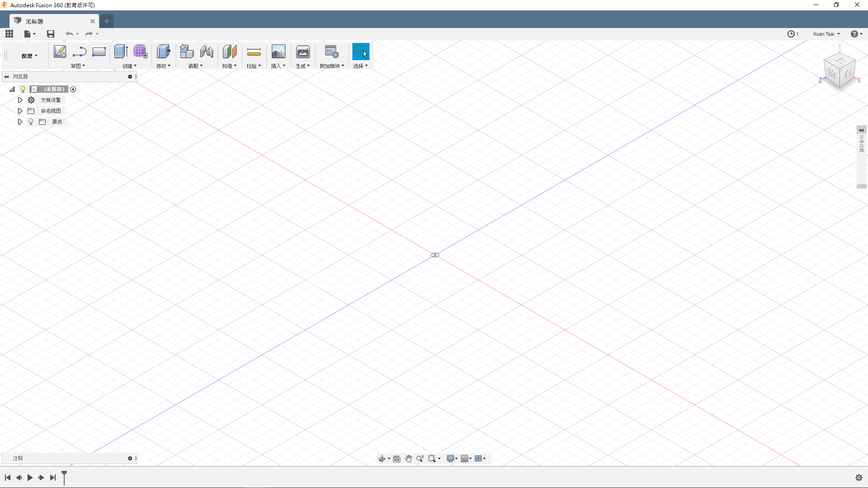Viewport: 868px width, 488px height.
Task: Open the Huan Tsai account menu
Action: coord(826,34)
